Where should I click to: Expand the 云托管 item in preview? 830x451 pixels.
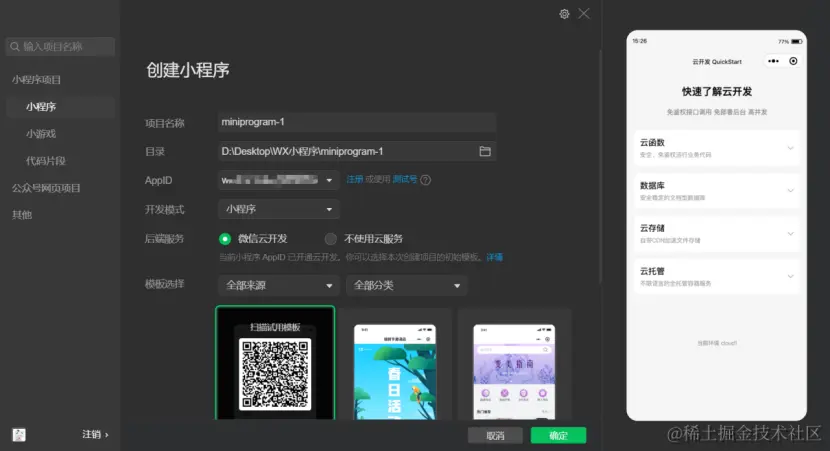coord(716,276)
